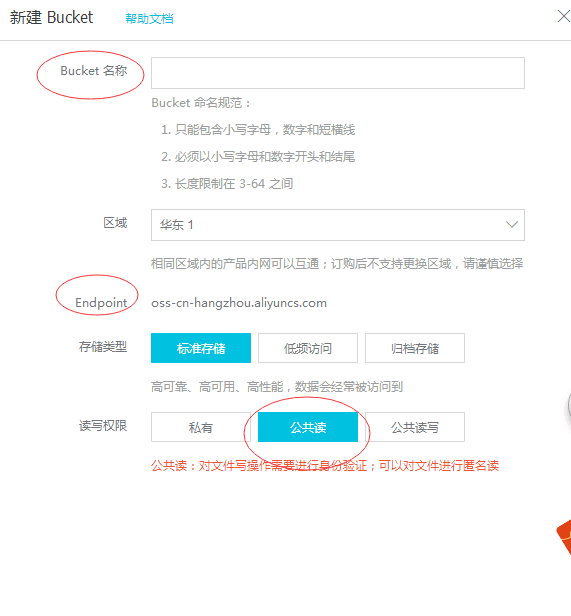571x616 pixels.
Task: Select 归档存储 storage type
Action: click(x=415, y=348)
